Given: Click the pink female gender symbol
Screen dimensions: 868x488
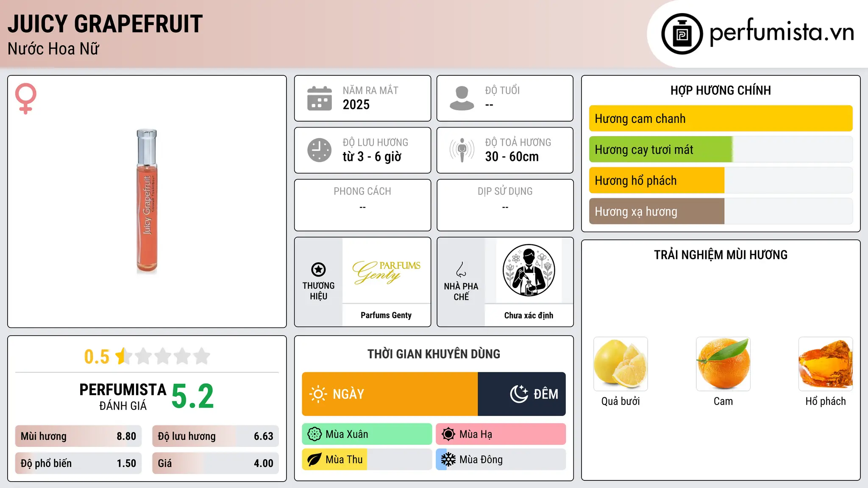Looking at the screenshot, I should tap(26, 98).
